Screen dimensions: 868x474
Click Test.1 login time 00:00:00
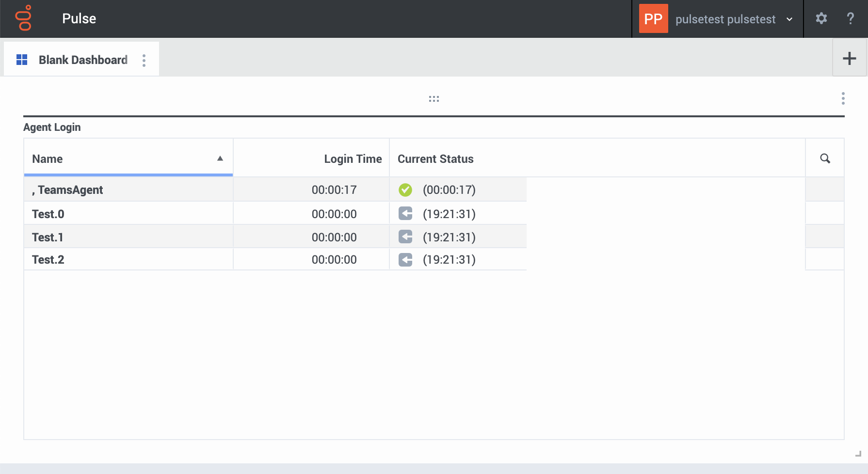[334, 237]
